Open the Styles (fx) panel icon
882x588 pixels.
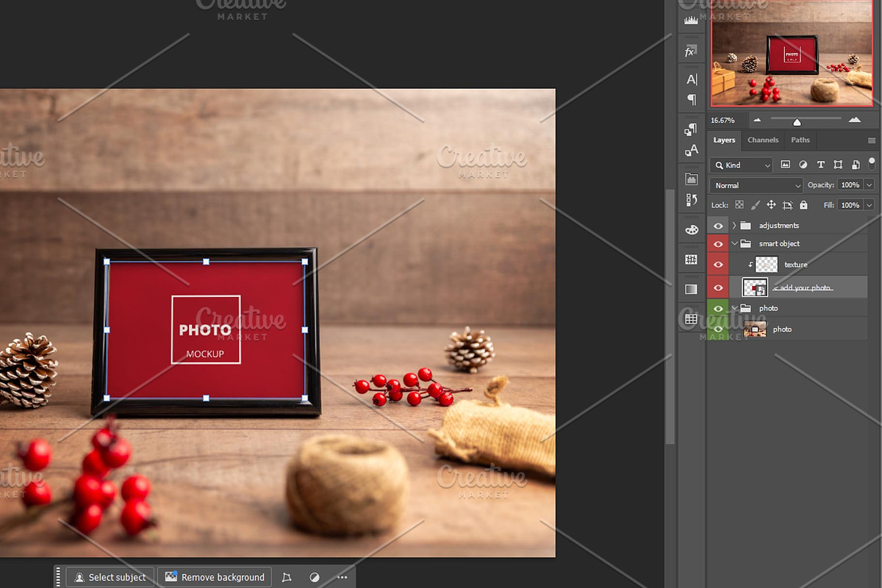691,51
